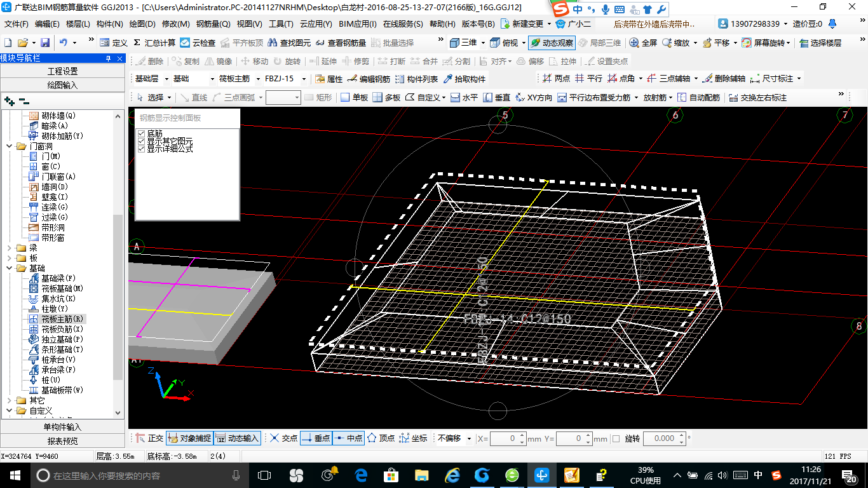Open the BIM应用(I) menu
Viewport: 868px width, 488px height.
[x=358, y=24]
